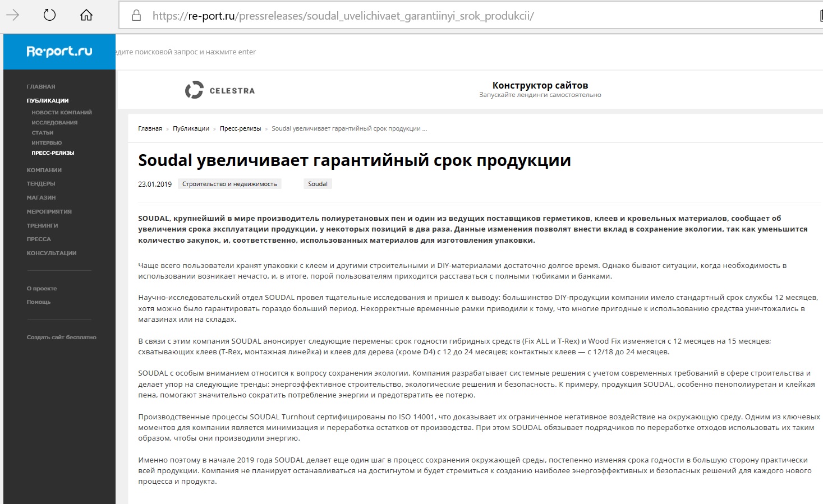Open the Консультации sidebar section

pyautogui.click(x=52, y=253)
